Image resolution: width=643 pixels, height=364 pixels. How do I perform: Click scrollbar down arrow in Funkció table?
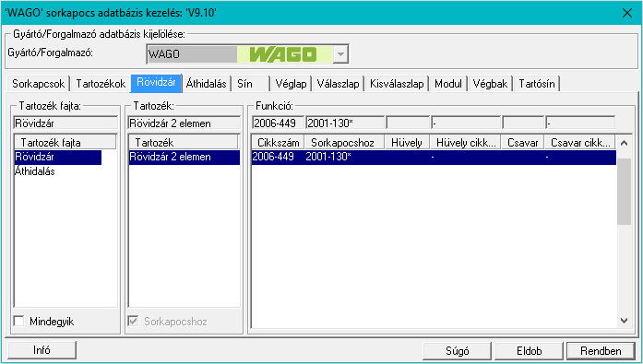624,321
